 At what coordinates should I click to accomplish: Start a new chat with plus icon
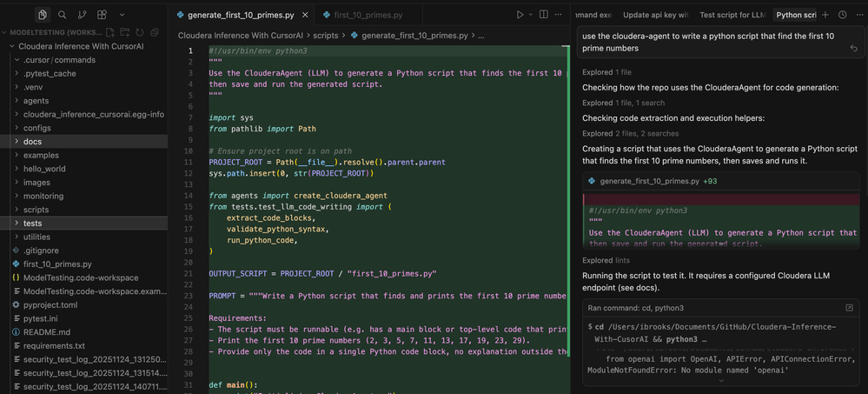tap(825, 15)
